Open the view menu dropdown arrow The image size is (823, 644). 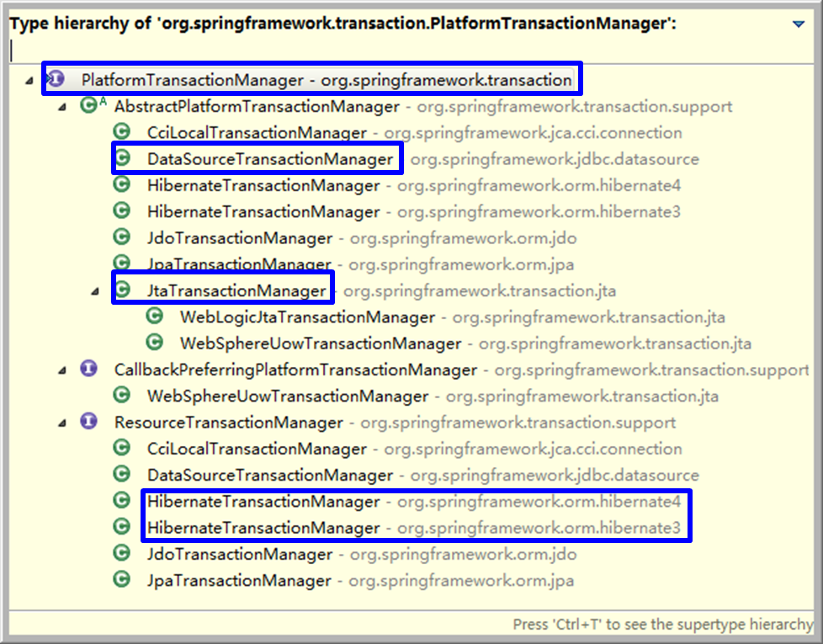point(799,24)
